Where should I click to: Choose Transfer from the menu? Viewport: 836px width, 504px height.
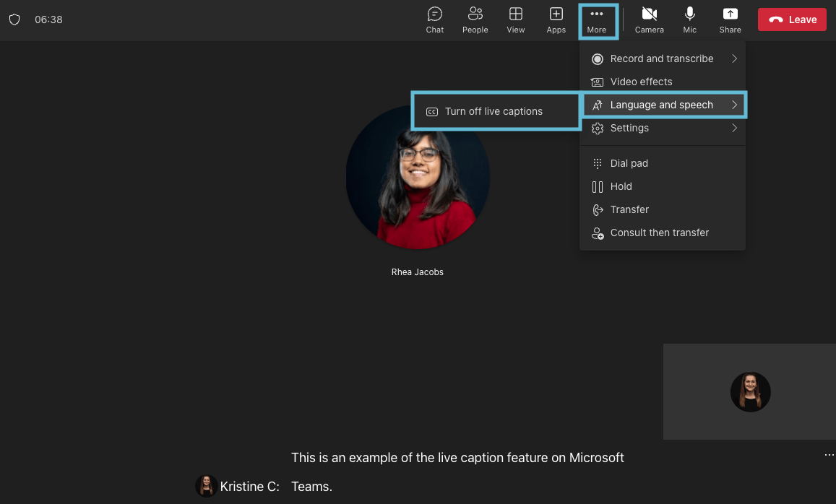pos(629,209)
